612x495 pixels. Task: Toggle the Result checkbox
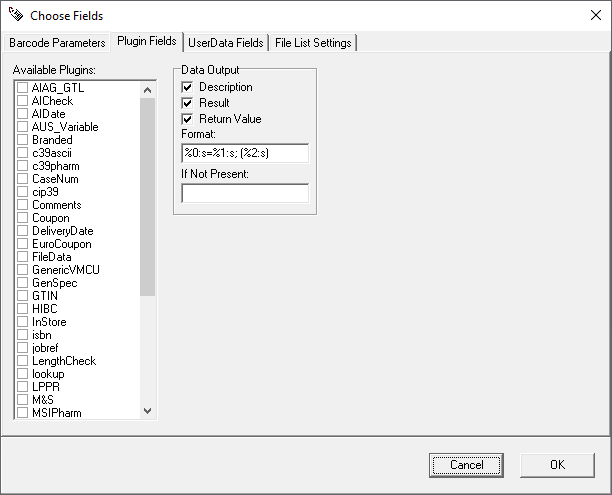pyautogui.click(x=187, y=103)
